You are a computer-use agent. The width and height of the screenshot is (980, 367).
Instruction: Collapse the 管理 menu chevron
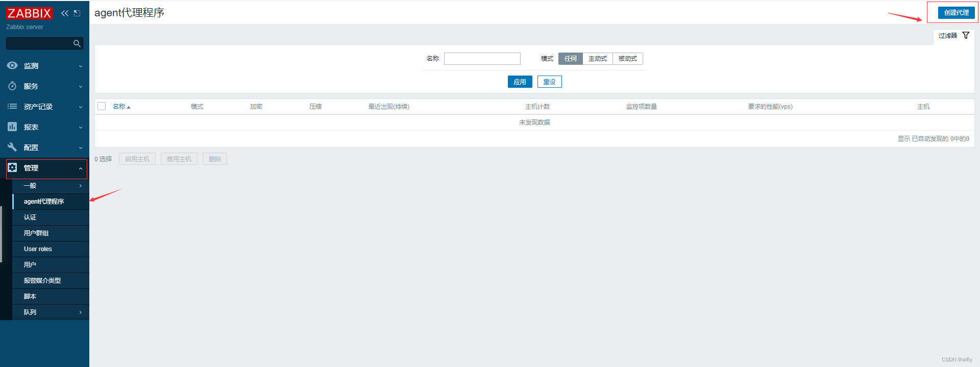(x=81, y=168)
